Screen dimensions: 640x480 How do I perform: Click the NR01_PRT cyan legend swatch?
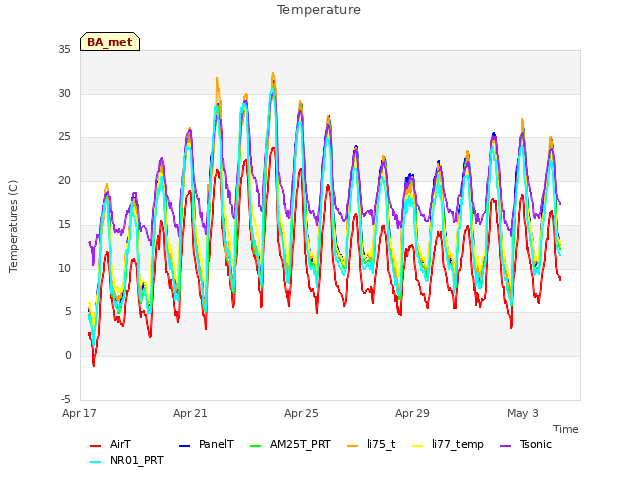[95, 462]
